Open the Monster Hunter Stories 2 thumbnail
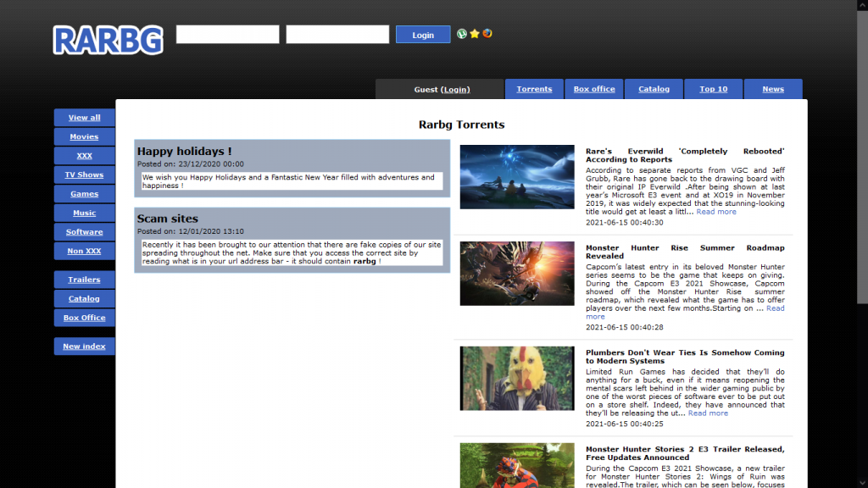 point(517,465)
